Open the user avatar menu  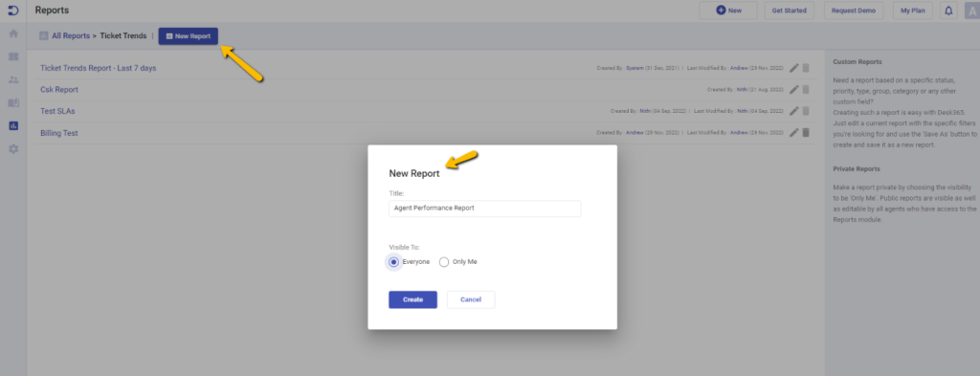pos(972,11)
